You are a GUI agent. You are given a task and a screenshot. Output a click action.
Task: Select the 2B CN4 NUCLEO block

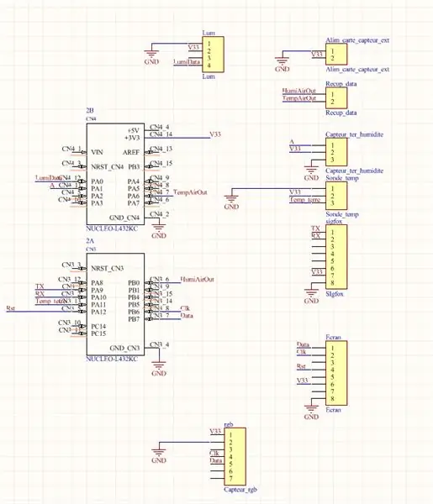pyautogui.click(x=115, y=174)
